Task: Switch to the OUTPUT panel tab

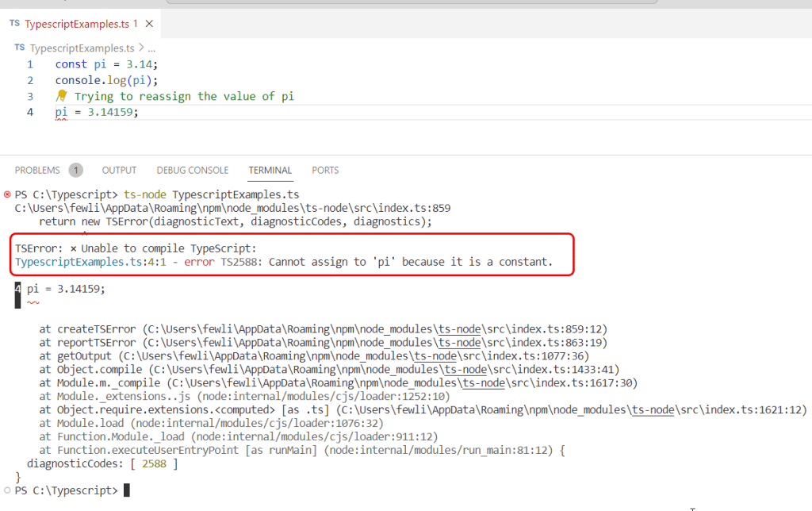Action: pos(119,171)
